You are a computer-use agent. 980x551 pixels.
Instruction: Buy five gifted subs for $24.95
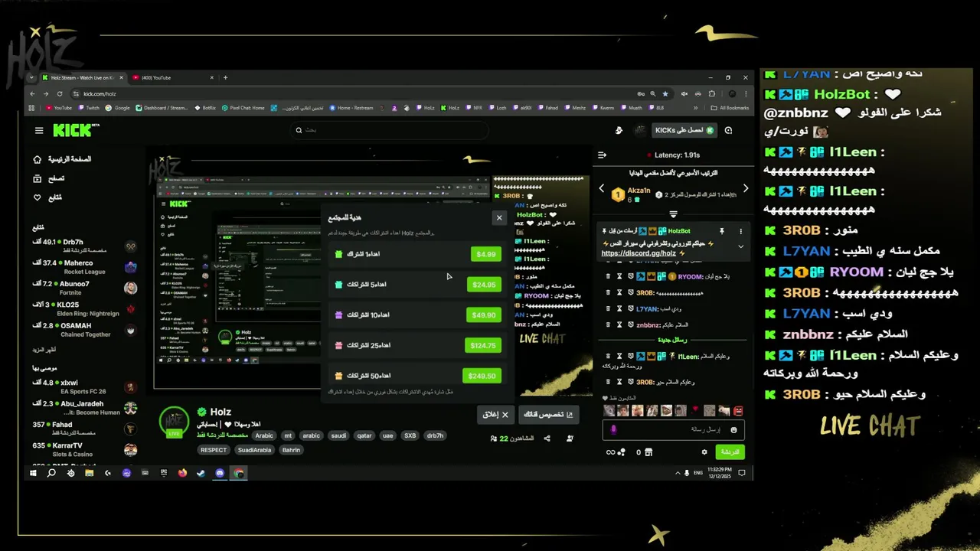click(x=484, y=285)
